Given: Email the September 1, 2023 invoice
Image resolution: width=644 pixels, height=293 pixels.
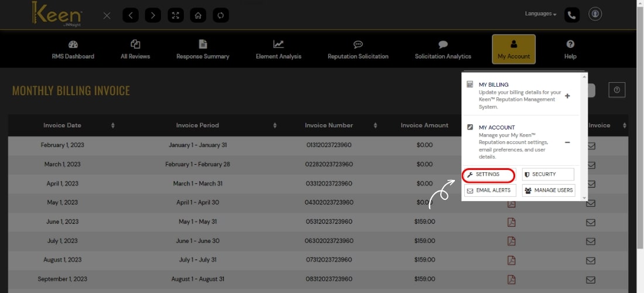Looking at the screenshot, I should tap(591, 279).
